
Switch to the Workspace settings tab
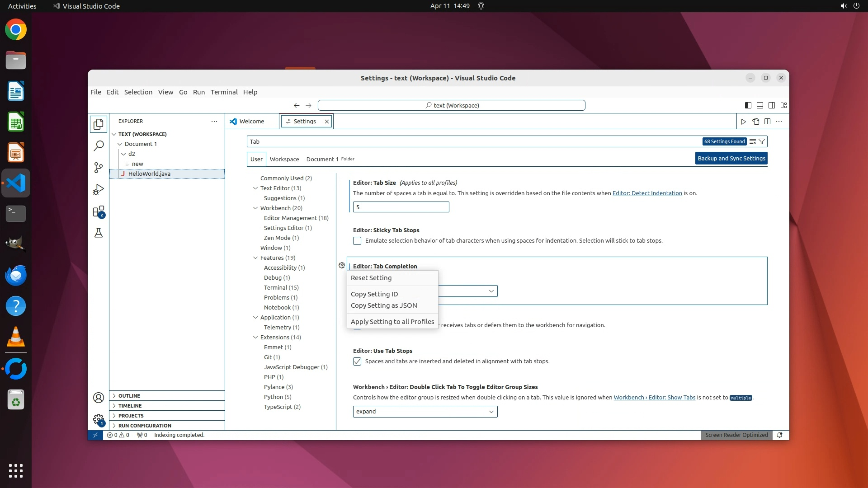[x=284, y=159]
